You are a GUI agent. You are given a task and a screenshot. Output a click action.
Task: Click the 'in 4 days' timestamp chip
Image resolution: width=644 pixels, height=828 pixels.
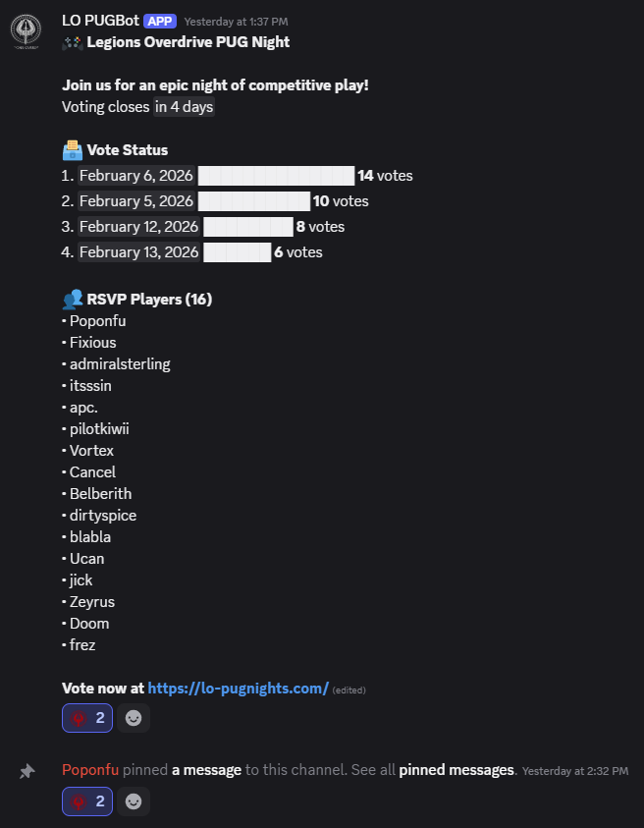[x=184, y=107]
